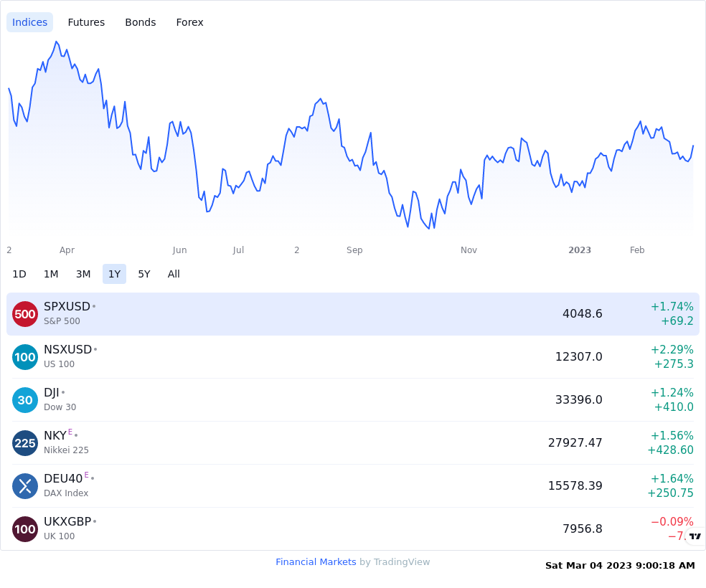Open the Bonds tab
Image resolution: width=706 pixels, height=588 pixels.
coord(141,22)
